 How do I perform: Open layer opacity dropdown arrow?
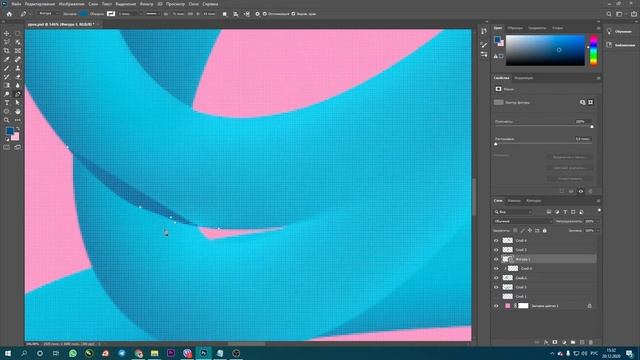tap(598, 221)
